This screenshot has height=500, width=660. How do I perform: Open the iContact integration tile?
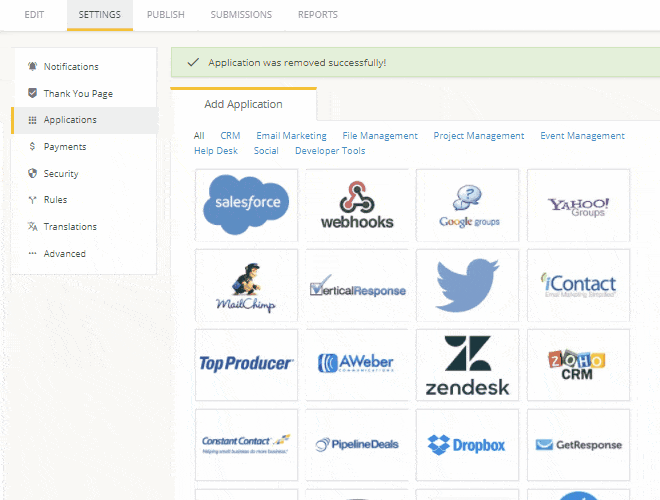[578, 285]
